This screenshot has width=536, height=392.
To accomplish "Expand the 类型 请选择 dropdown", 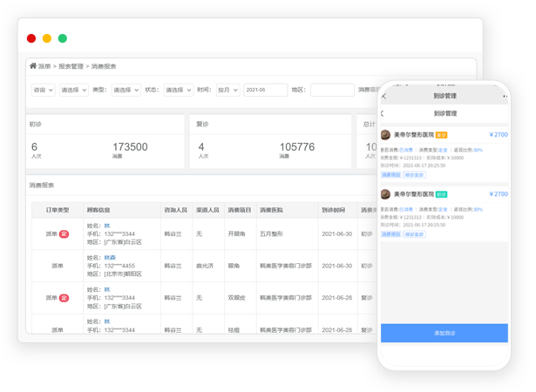I will coord(126,90).
